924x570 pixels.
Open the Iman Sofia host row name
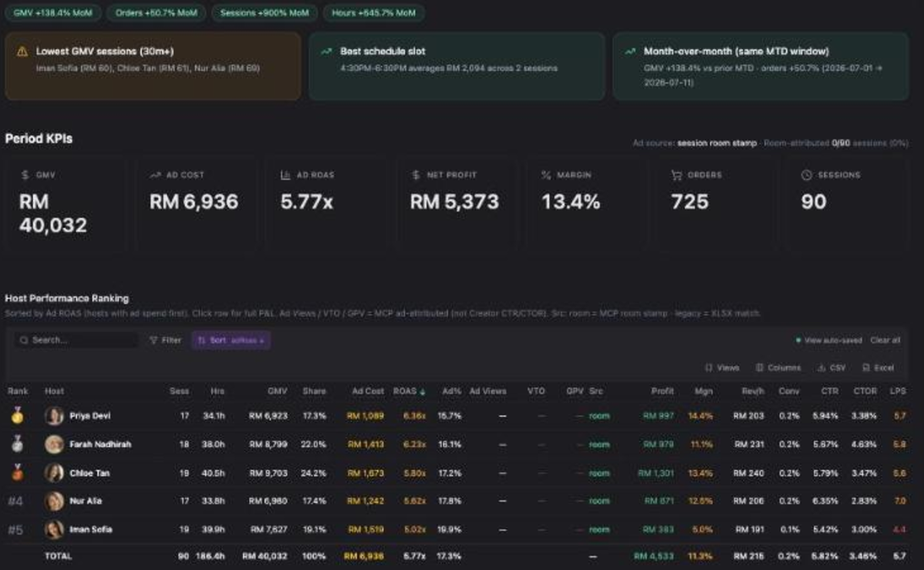91,529
